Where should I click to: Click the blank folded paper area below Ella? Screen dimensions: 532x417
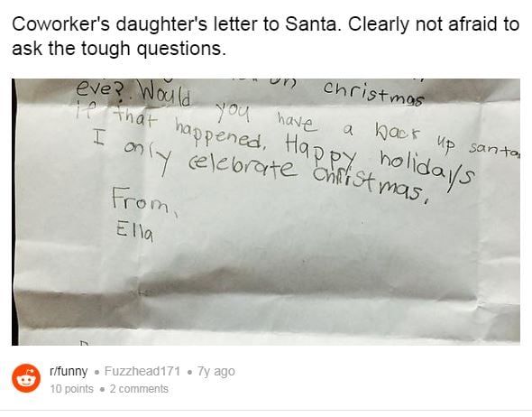coord(306,272)
